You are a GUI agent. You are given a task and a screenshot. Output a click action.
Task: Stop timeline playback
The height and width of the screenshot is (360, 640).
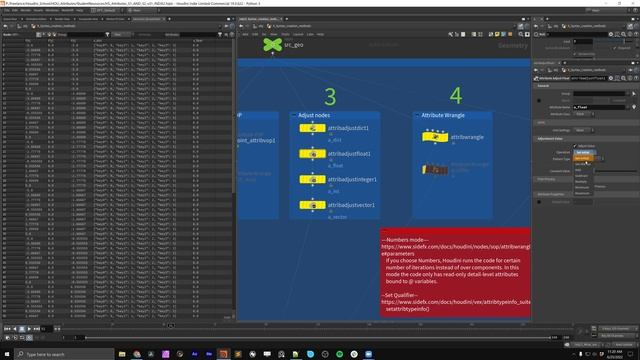coord(22,329)
